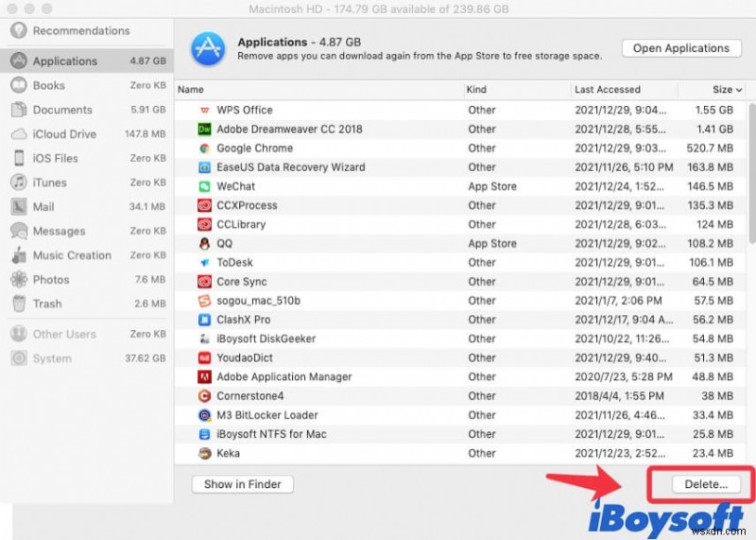
Task: Click the sogou_mac_510b icon
Action: click(x=204, y=301)
